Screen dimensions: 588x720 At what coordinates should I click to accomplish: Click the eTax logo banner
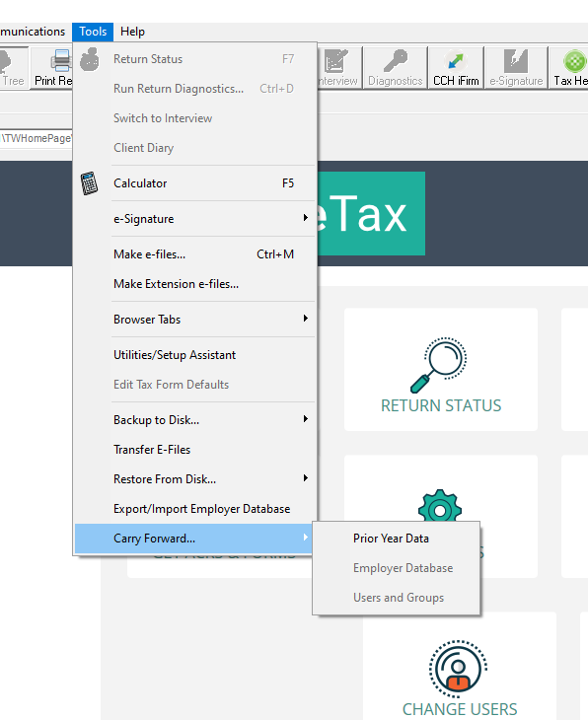pos(371,213)
